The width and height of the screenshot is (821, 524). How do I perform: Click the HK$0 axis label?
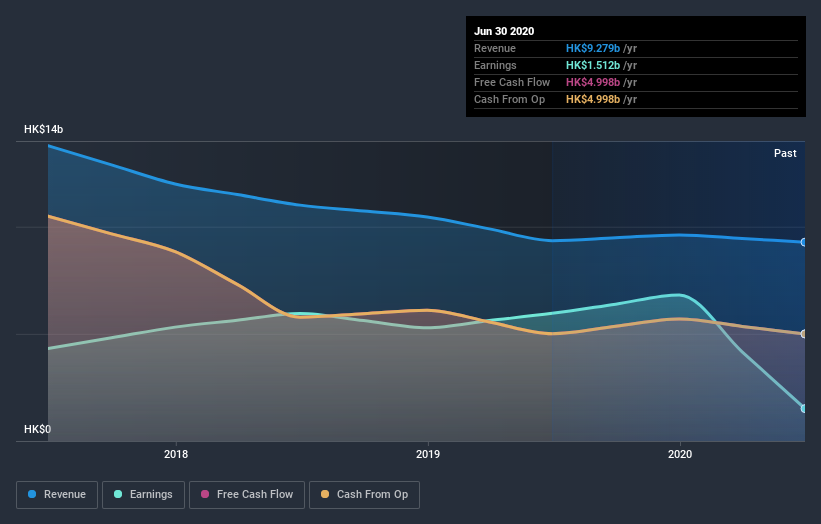click(x=37, y=429)
